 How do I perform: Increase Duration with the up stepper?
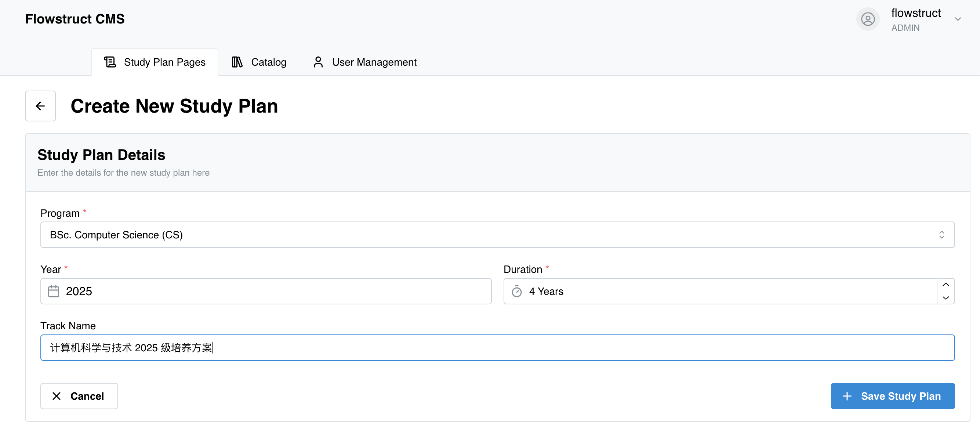coord(945,285)
